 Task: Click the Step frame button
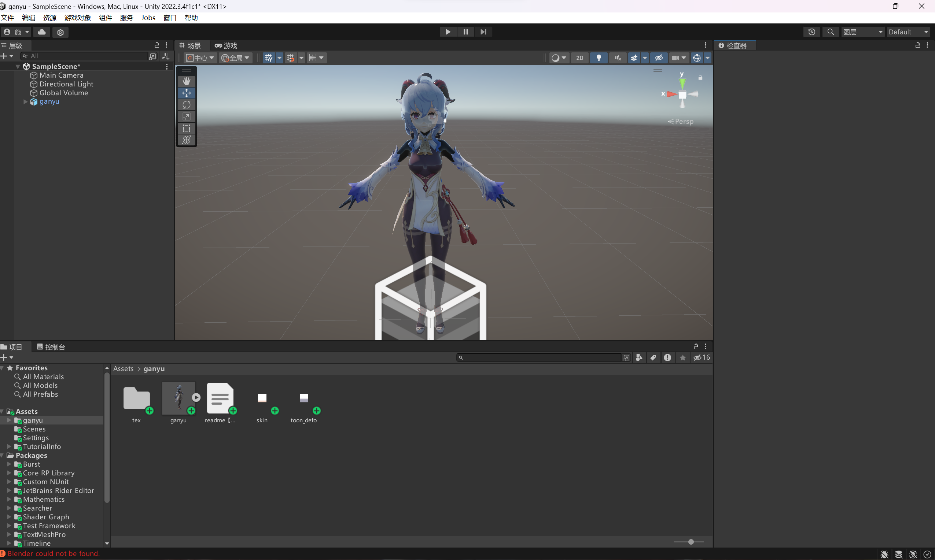483,32
